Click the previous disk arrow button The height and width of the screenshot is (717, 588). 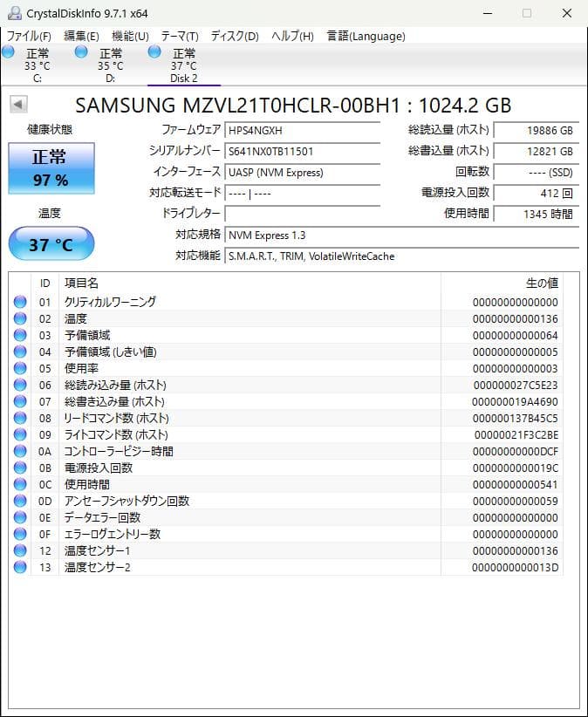18,105
